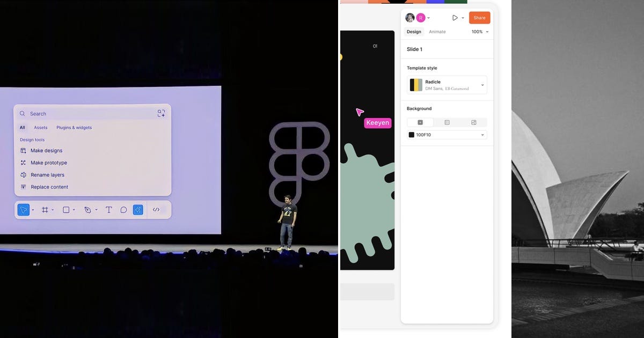The height and width of the screenshot is (338, 644).
Task: Switch to Dev Mode via code icon
Action: (157, 210)
